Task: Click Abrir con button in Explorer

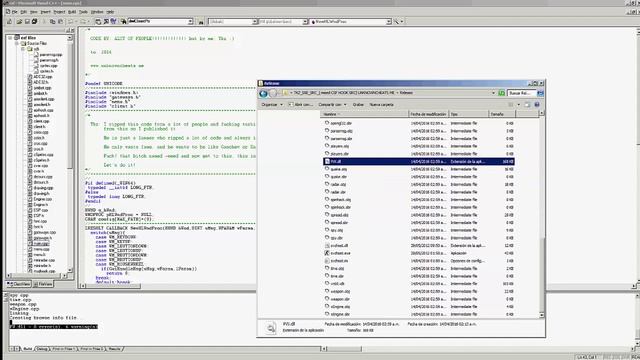Action: click(301, 105)
